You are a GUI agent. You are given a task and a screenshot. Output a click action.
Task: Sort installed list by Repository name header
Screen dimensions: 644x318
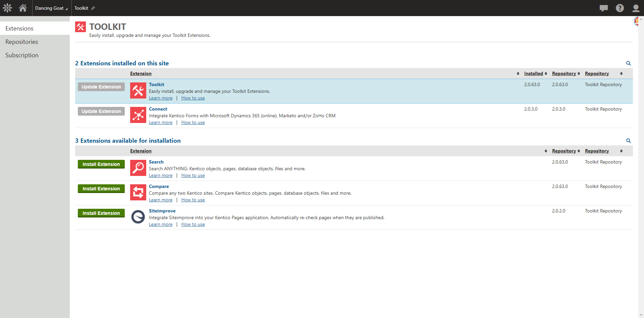597,73
